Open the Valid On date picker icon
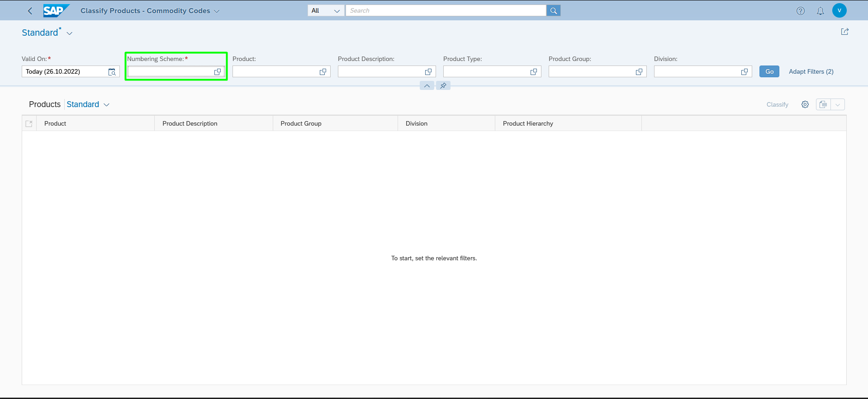This screenshot has width=868, height=399. click(112, 71)
